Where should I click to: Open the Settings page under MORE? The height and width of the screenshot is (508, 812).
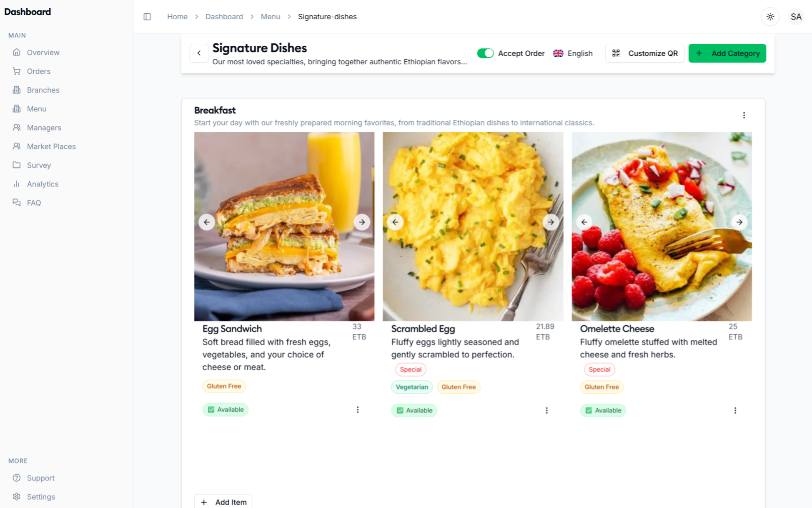40,496
